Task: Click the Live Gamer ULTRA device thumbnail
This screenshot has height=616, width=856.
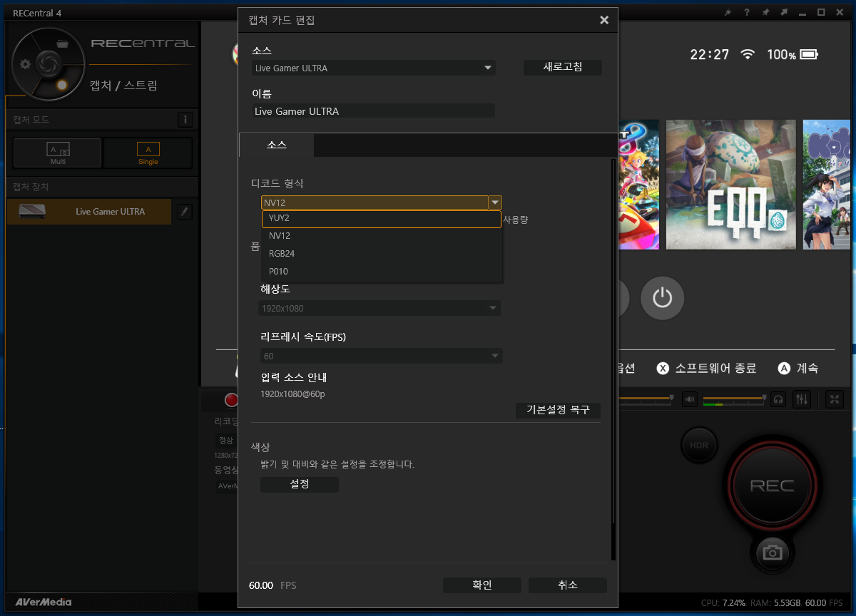Action: 33,211
